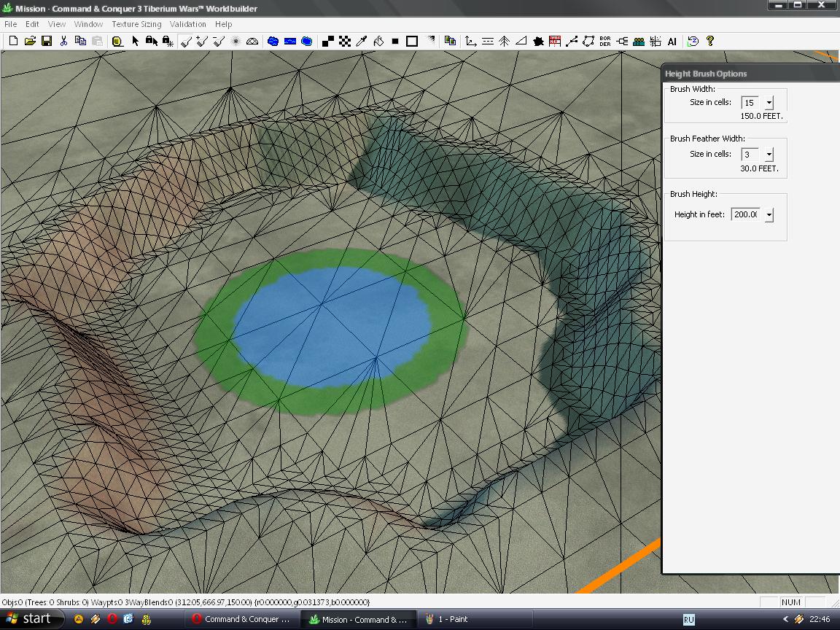Select the blue lake water tool
Image resolution: width=840 pixels, height=630 pixels.
click(x=273, y=42)
